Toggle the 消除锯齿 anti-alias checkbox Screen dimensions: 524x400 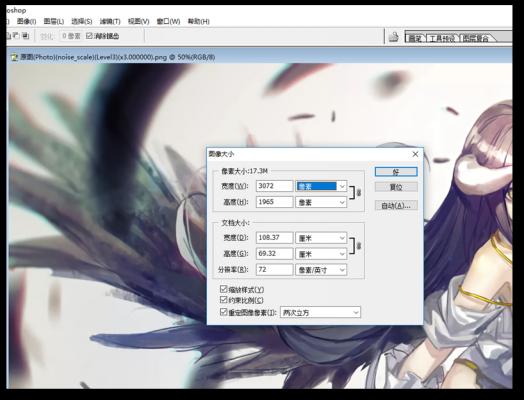click(x=89, y=35)
